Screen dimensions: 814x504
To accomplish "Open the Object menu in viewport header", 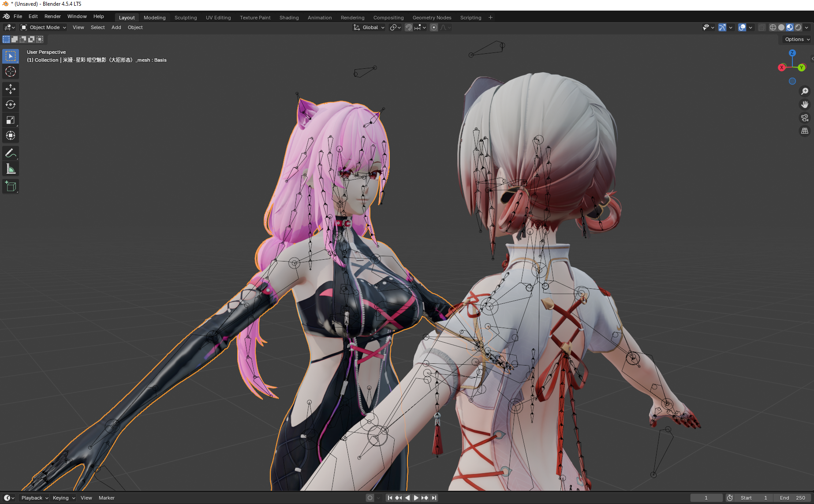I will tap(135, 27).
